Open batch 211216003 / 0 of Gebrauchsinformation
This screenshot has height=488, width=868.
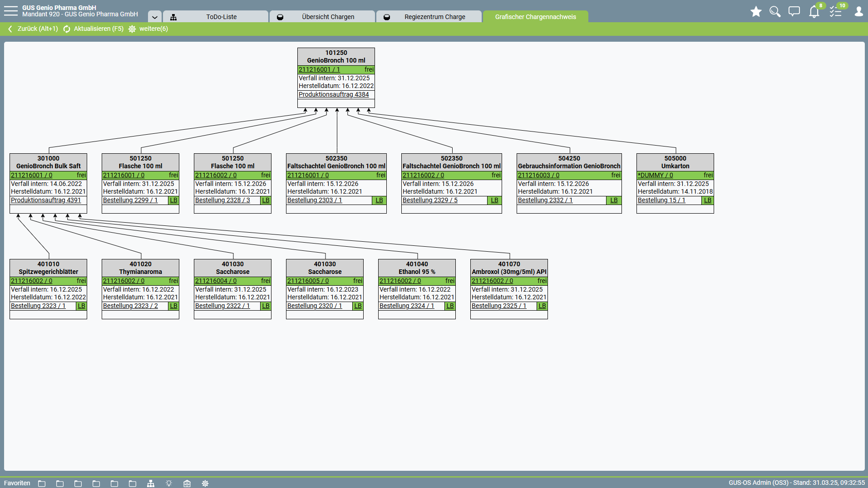[538, 175]
